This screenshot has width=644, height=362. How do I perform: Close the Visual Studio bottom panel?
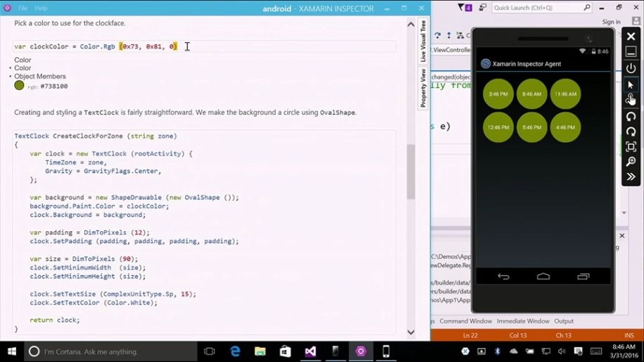coord(621,235)
